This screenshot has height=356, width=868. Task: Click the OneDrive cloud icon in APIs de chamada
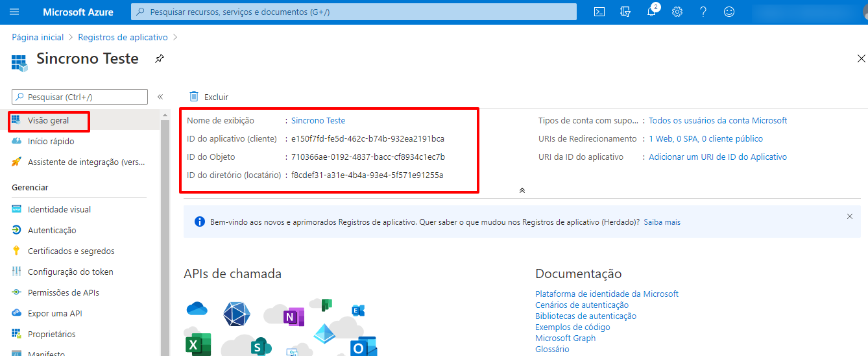[x=197, y=309]
